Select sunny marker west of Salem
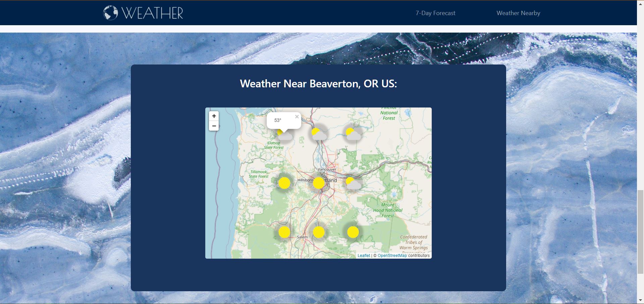This screenshot has height=304, width=644. tap(284, 232)
